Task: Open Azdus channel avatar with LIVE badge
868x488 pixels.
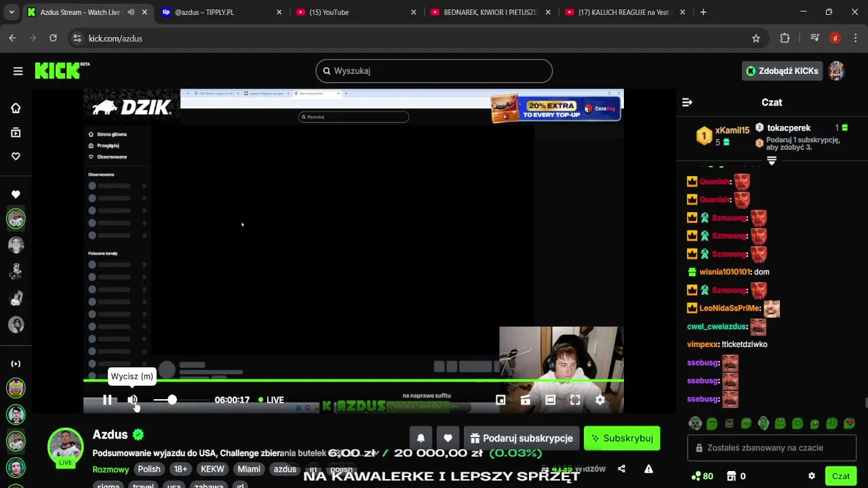Action: (65, 447)
